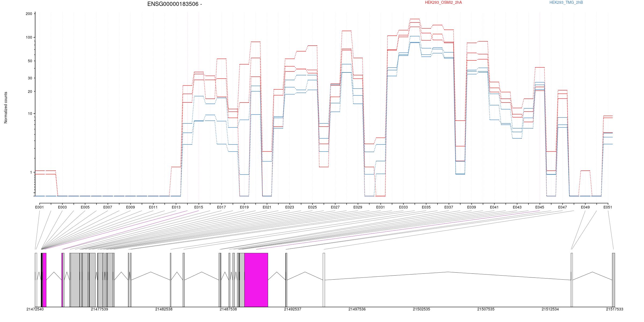Click y-axis tick value 30
The width and height of the screenshot is (644, 322).
(30, 78)
